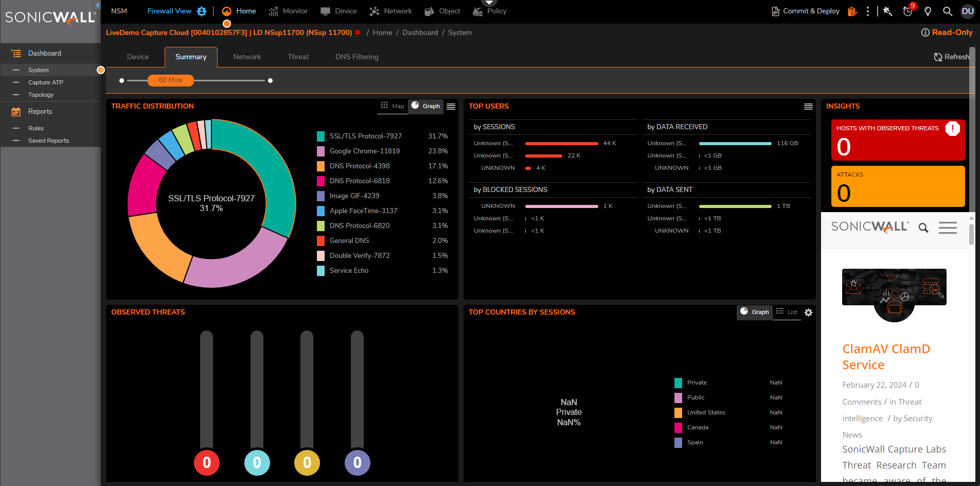Open the three-dot more options menu
The image size is (980, 486).
(x=868, y=11)
